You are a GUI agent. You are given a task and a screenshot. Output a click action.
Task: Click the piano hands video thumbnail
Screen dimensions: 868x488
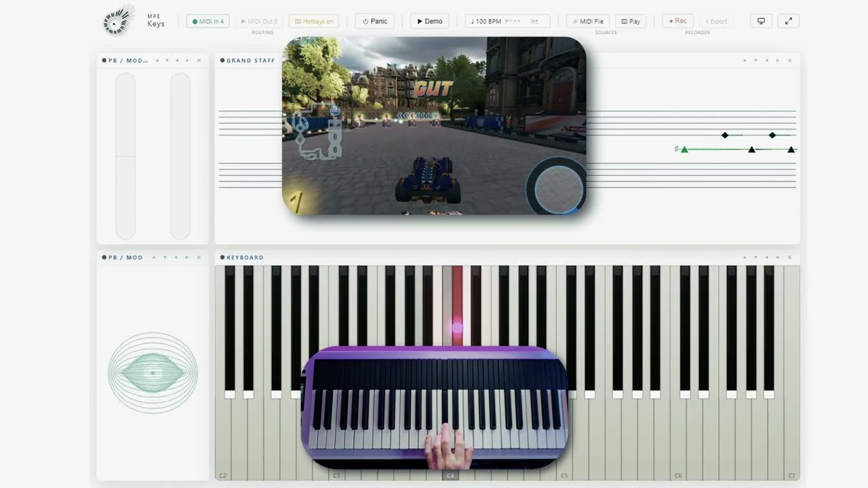(x=434, y=408)
